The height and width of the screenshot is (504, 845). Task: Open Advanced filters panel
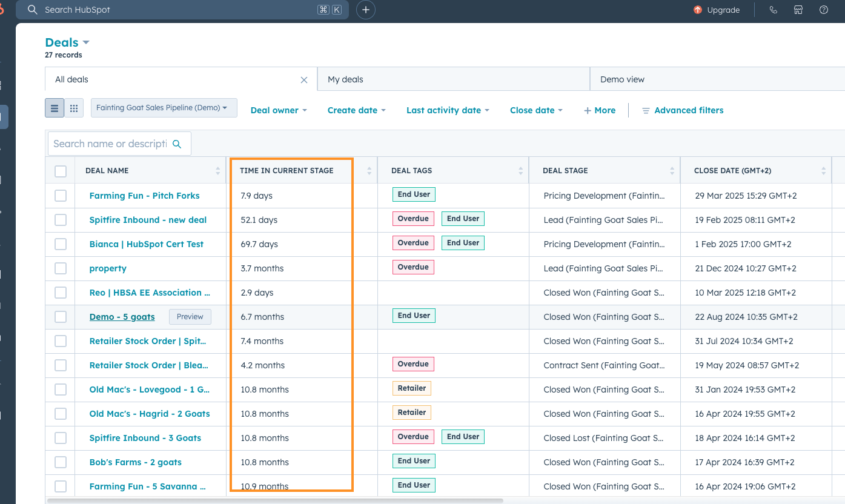coord(683,110)
